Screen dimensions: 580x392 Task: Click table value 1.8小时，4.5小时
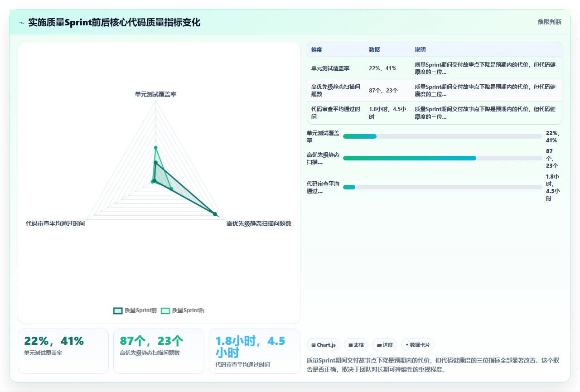(x=387, y=113)
